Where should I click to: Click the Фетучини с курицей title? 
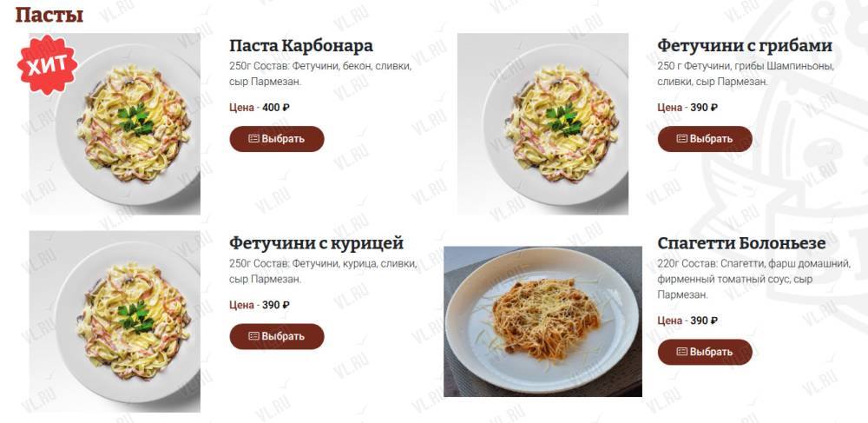point(317,243)
